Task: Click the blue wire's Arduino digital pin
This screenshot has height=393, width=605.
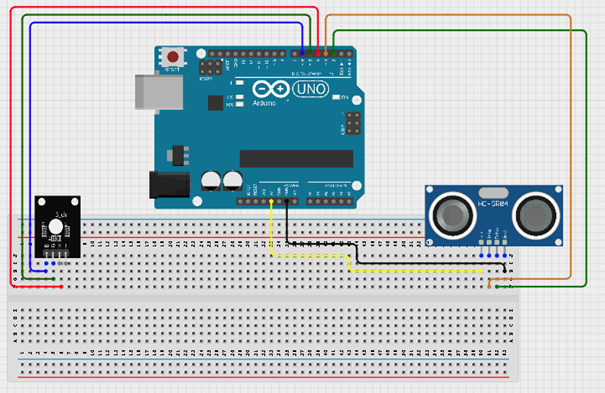Action: [302, 54]
